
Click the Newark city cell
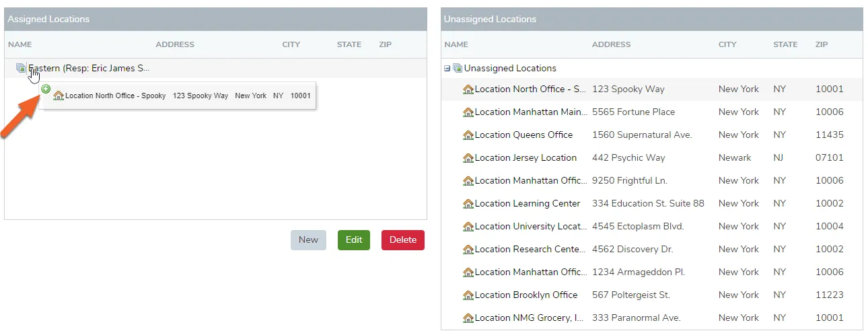735,158
